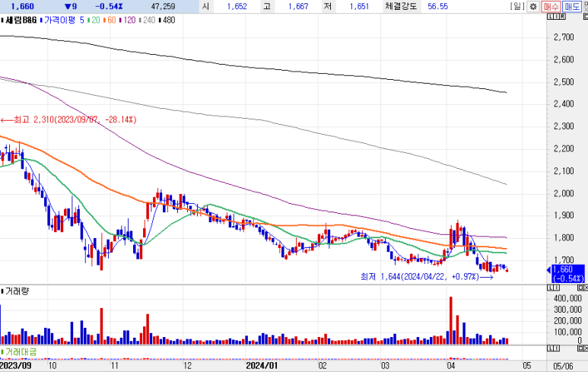Click the I button on 거래량 volume panel
The height and width of the screenshot is (372, 588).
tap(557, 288)
